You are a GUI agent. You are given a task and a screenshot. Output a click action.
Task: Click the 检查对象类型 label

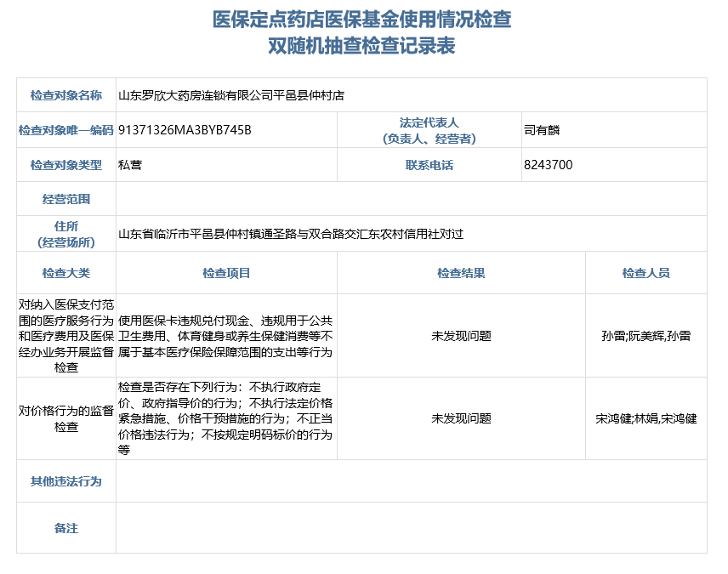pyautogui.click(x=66, y=165)
